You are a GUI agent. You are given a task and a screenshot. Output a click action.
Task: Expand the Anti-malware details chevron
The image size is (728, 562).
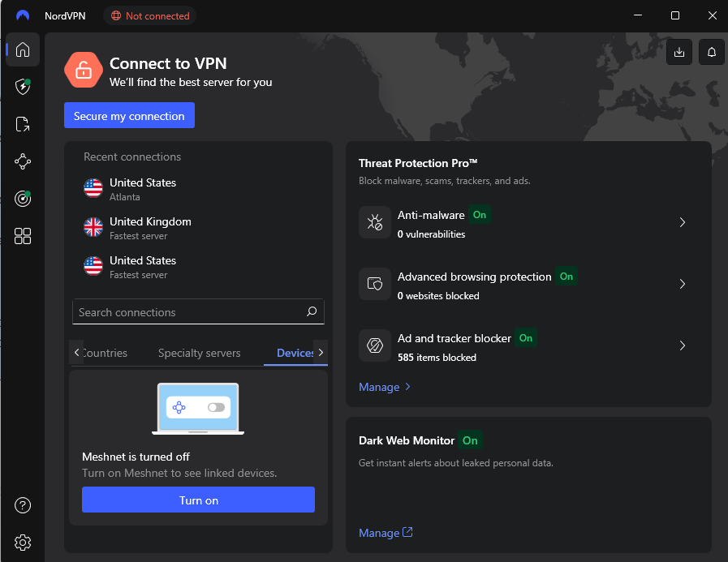tap(683, 222)
